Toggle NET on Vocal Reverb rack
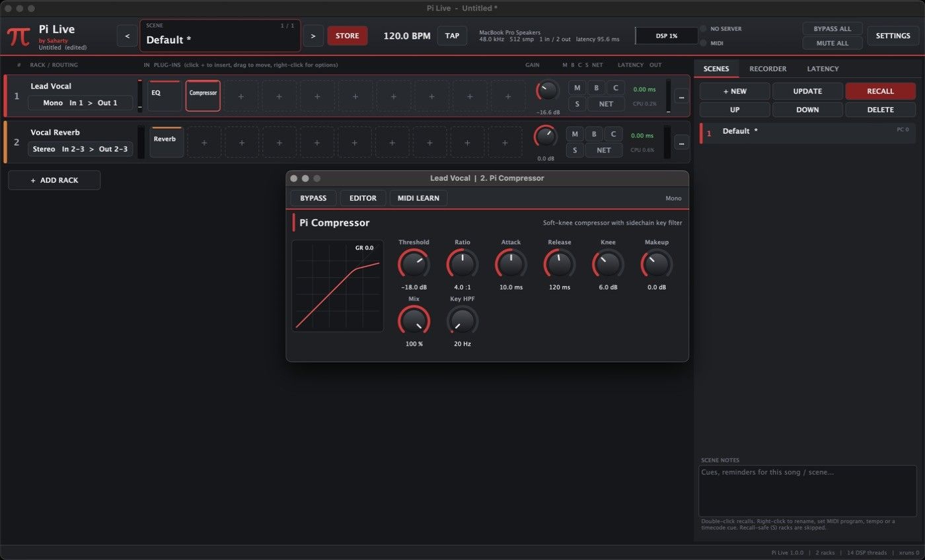This screenshot has width=925, height=560. [x=604, y=150]
